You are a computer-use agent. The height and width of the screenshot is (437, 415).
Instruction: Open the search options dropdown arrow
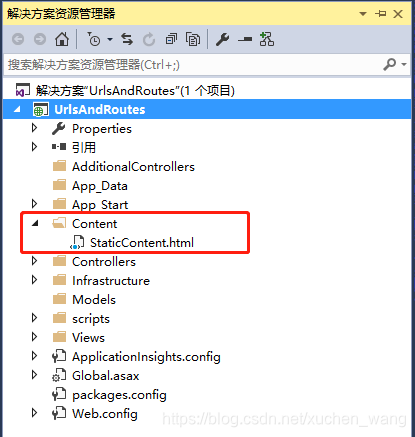pos(404,64)
